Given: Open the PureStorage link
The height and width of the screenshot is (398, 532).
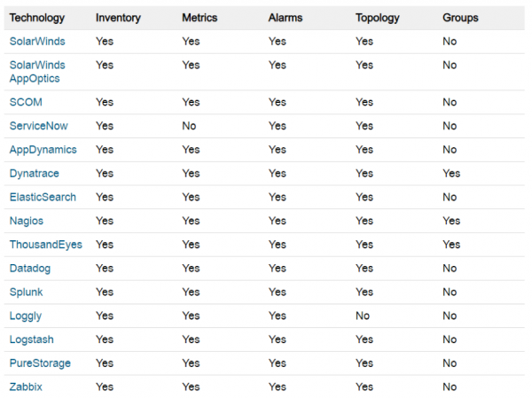Looking at the screenshot, I should coord(40,363).
